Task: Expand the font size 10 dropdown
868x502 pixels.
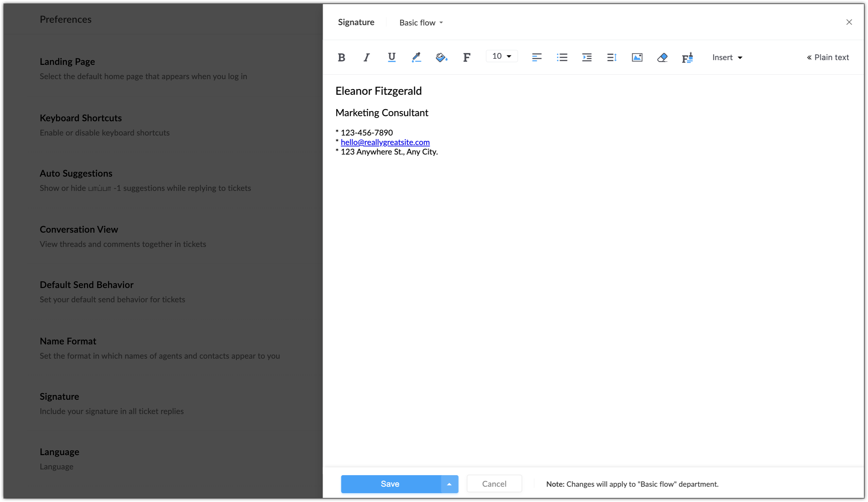Action: [x=502, y=56]
